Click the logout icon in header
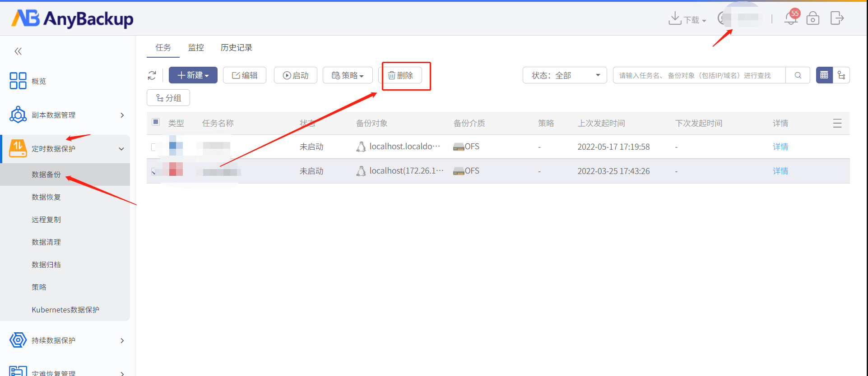868x376 pixels. 837,18
